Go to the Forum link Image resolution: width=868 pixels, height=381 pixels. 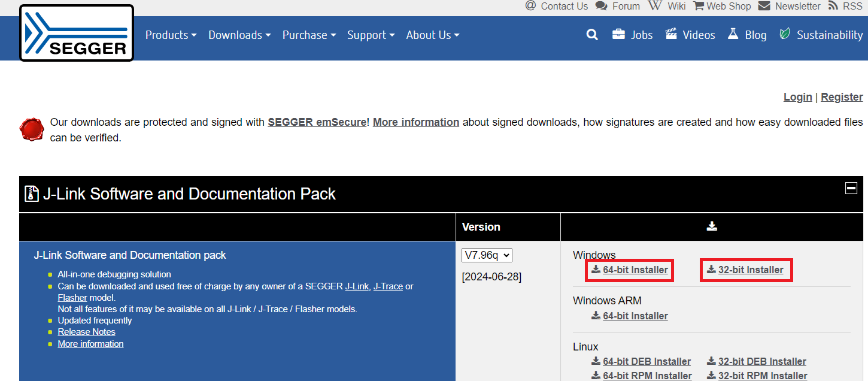pyautogui.click(x=626, y=6)
